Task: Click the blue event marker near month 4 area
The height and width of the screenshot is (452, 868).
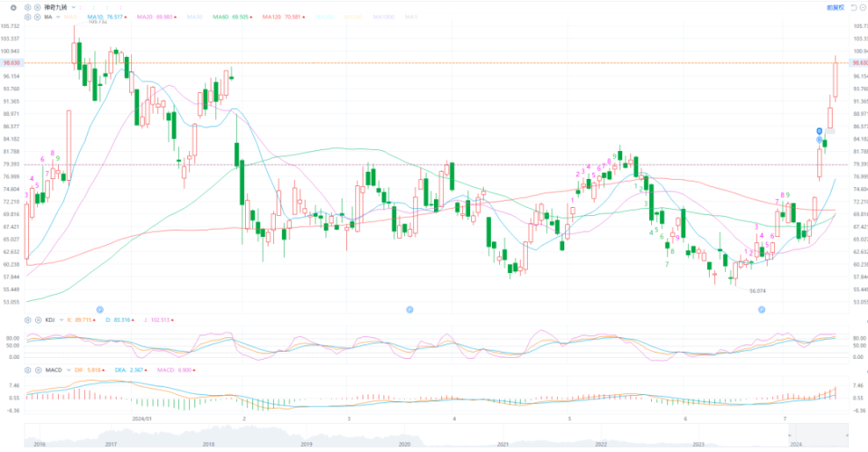Action: pyautogui.click(x=410, y=310)
